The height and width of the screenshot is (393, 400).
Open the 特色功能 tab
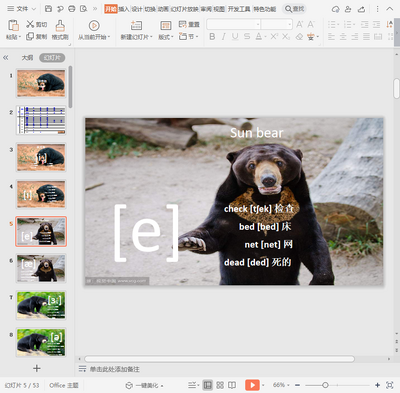(x=265, y=9)
